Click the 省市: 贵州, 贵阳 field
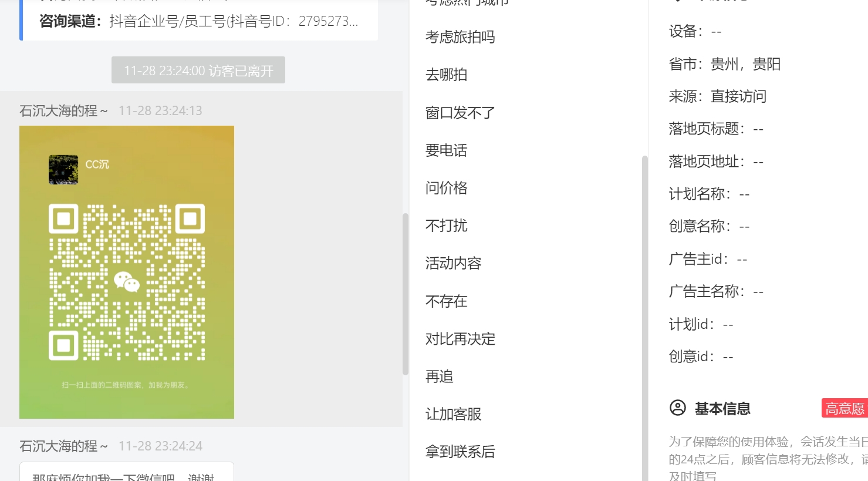Viewport: 868px width, 481px height. click(725, 64)
